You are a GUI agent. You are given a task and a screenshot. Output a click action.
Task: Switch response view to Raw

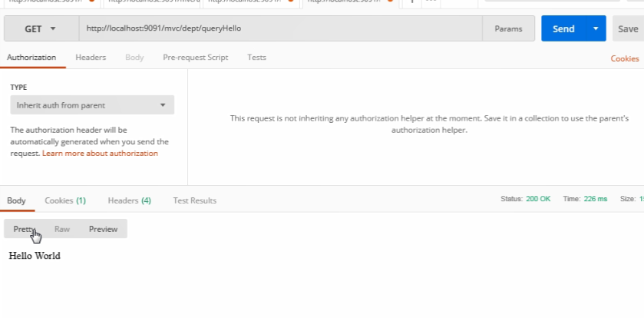click(x=62, y=229)
